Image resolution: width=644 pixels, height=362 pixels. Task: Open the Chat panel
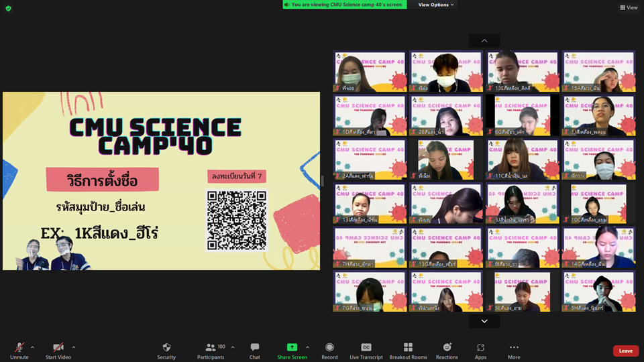(x=255, y=347)
